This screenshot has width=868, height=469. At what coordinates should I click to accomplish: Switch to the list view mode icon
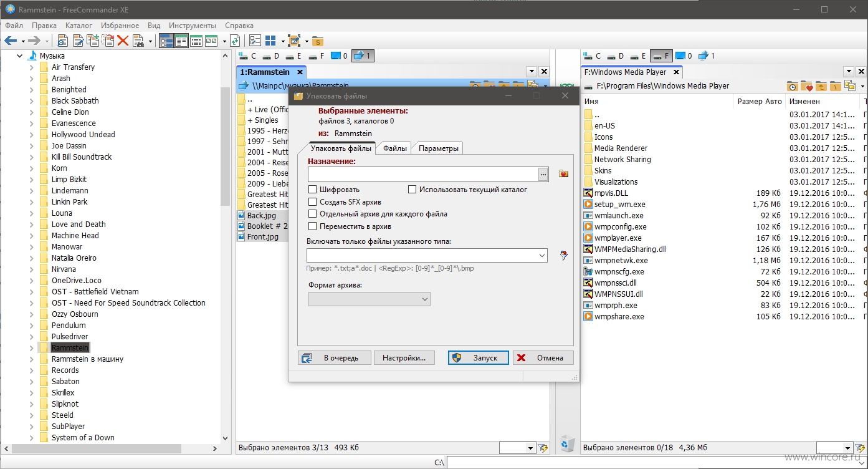181,41
